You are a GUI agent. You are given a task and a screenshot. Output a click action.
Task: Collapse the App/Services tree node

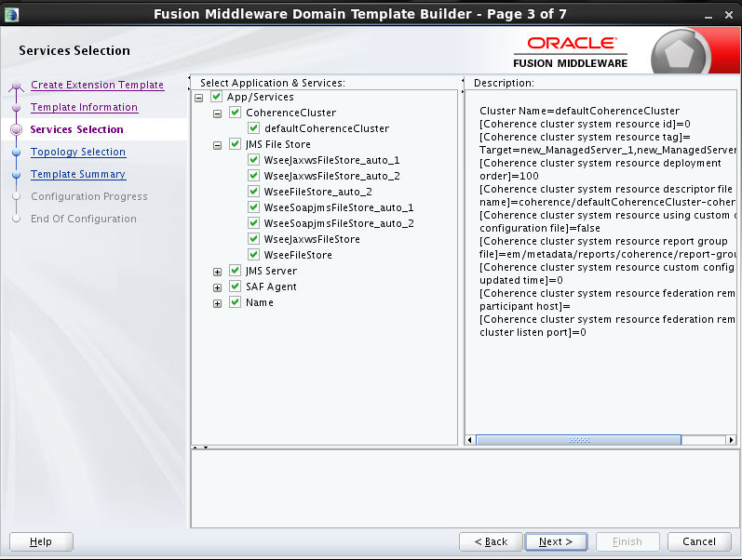point(199,98)
